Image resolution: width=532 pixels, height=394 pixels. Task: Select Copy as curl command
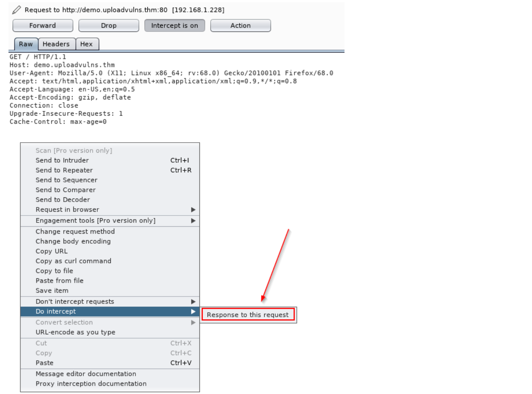click(x=73, y=261)
